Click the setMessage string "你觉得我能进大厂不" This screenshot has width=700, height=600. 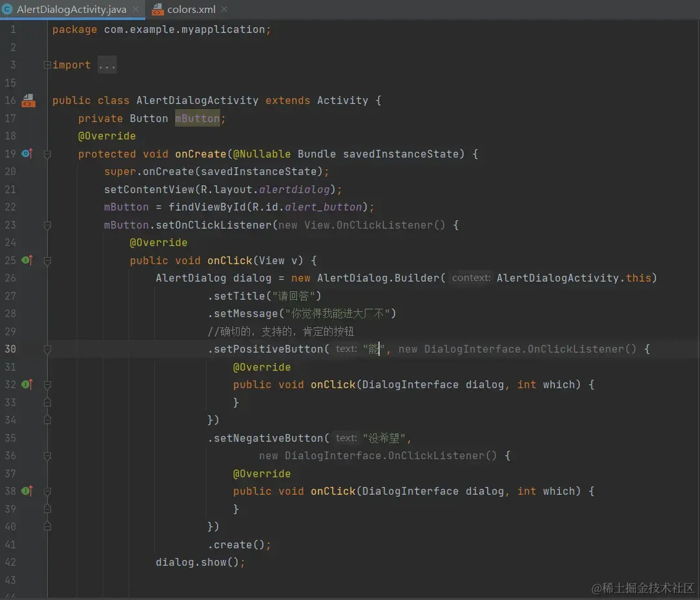click(x=337, y=314)
